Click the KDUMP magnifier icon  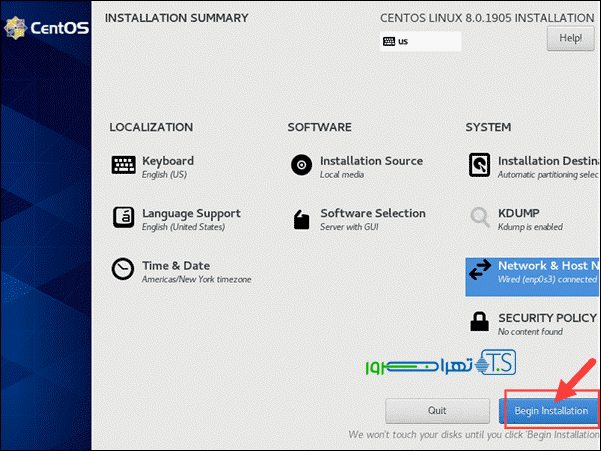480,218
